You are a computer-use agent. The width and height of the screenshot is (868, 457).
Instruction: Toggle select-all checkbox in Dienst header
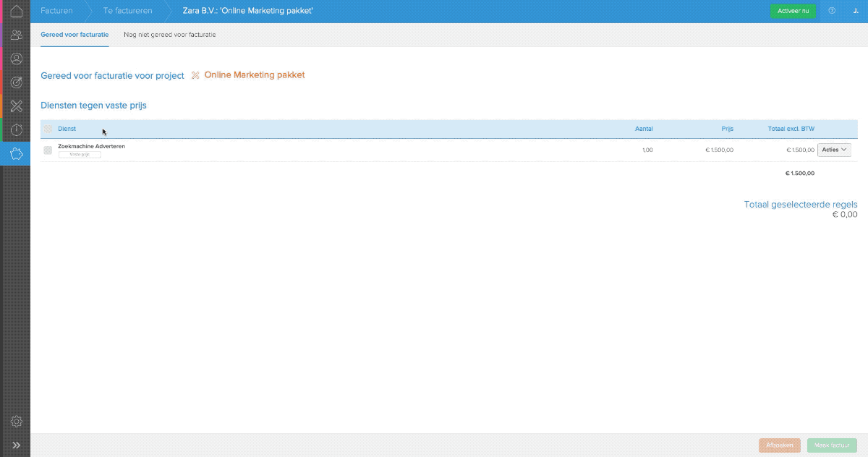48,129
